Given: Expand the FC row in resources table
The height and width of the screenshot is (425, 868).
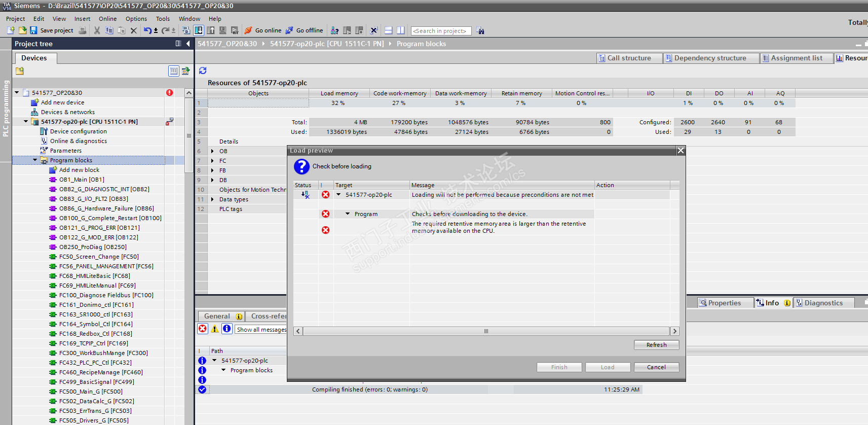Looking at the screenshot, I should (212, 161).
